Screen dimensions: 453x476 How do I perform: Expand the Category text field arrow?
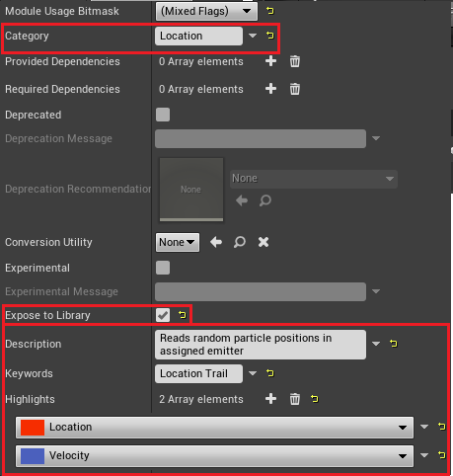(x=253, y=36)
